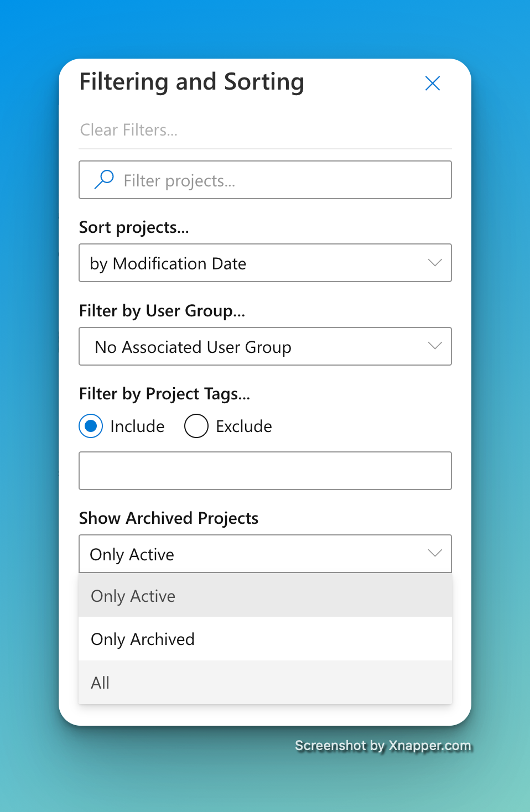Open the 'Only Active' archived projects dropdown

[265, 554]
